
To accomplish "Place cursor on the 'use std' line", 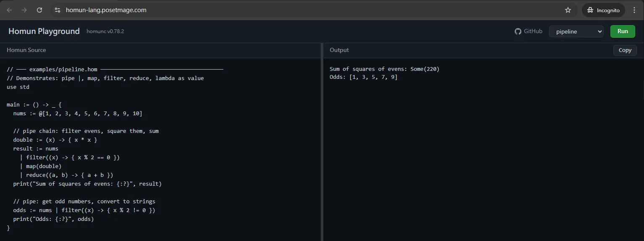I will (18, 87).
